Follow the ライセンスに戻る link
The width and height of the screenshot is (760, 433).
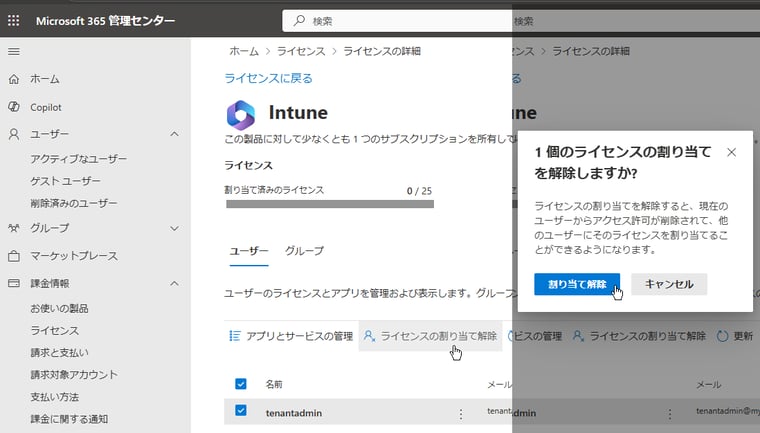[x=269, y=78]
